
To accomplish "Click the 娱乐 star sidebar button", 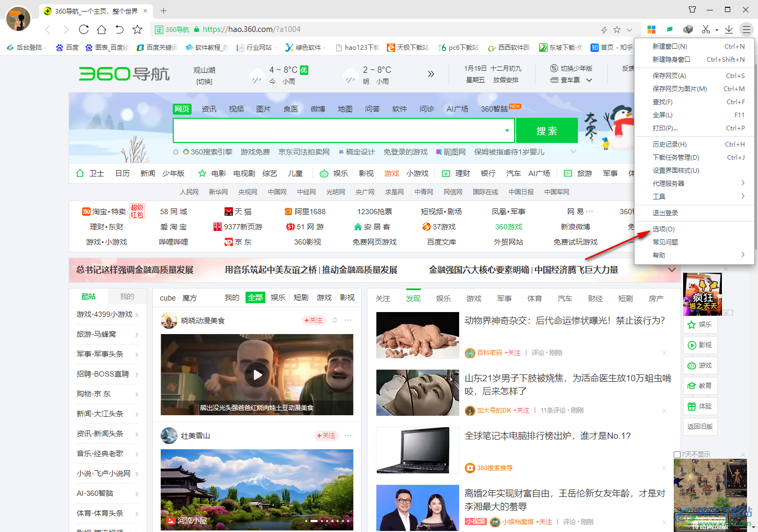I will (x=700, y=325).
